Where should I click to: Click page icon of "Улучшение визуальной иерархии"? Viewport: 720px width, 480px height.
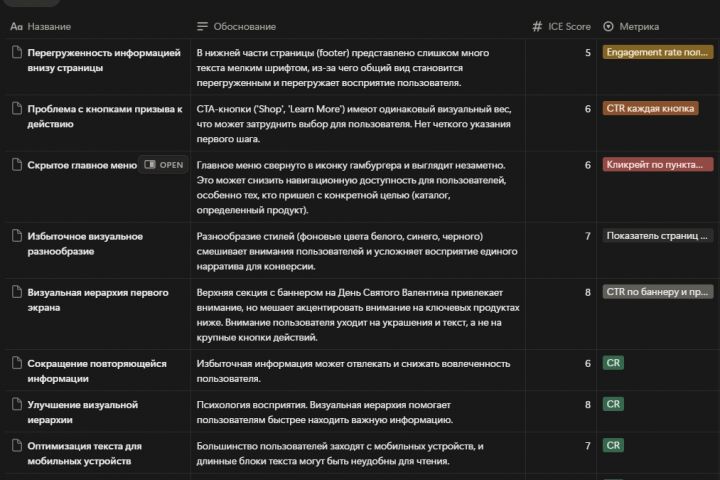(16, 404)
